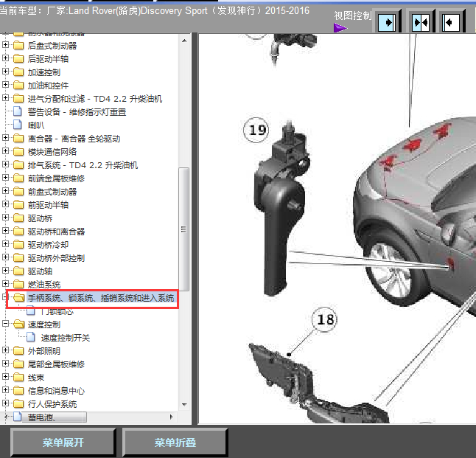The height and width of the screenshot is (458, 476).
Task: Click folder icon beside 燃油系统
Action: point(18,284)
